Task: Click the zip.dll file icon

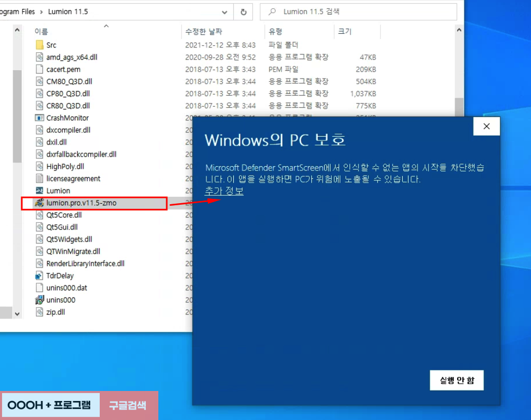Action: point(39,312)
